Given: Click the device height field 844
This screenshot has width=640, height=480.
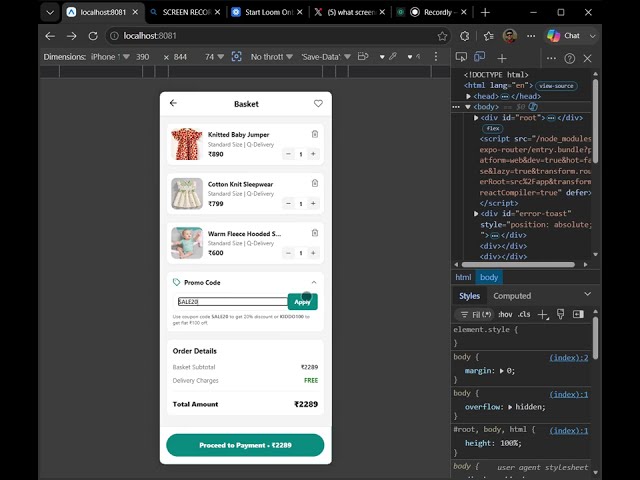Looking at the screenshot, I should point(180,57).
